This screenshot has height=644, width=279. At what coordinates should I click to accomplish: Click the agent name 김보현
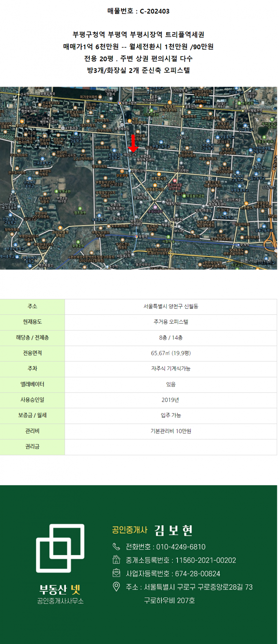[x=173, y=530]
